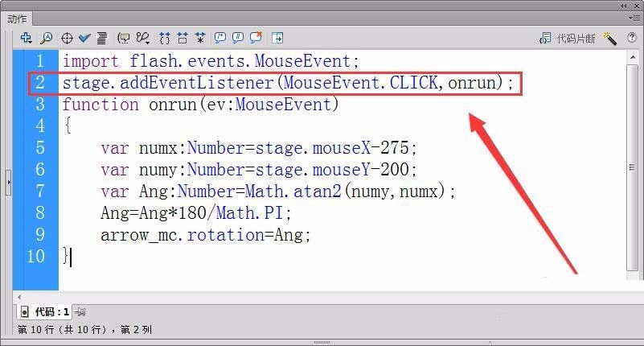Pin the script with the pushpin icon
This screenshot has width=644, height=346.
click(x=80, y=312)
